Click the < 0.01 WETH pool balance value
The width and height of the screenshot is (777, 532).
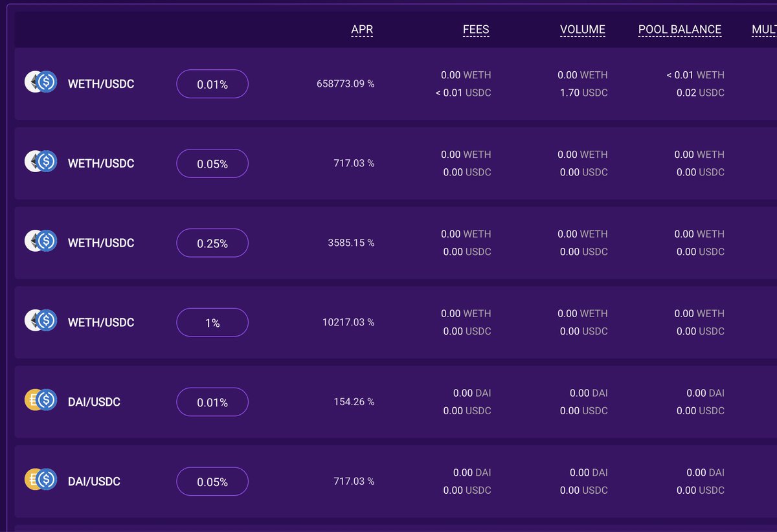pyautogui.click(x=695, y=75)
